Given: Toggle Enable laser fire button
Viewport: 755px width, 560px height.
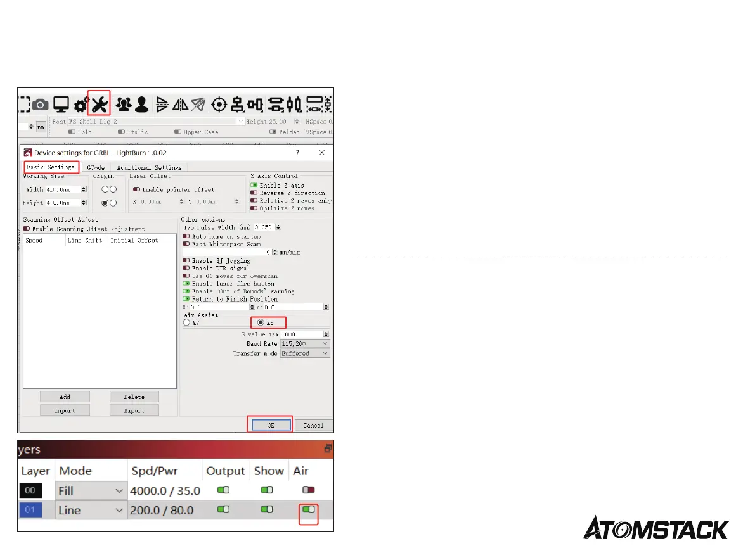Looking at the screenshot, I should (x=186, y=284).
